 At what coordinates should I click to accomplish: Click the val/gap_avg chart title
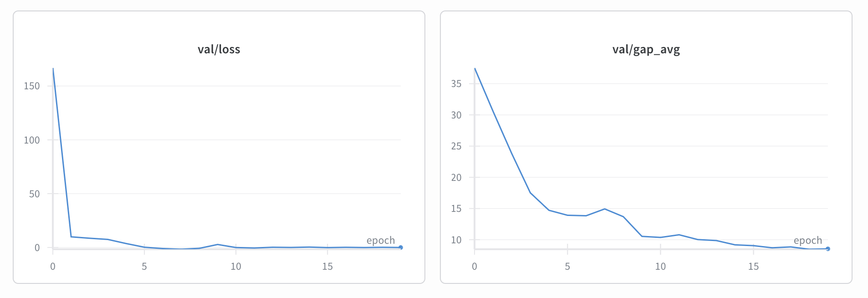pos(646,49)
